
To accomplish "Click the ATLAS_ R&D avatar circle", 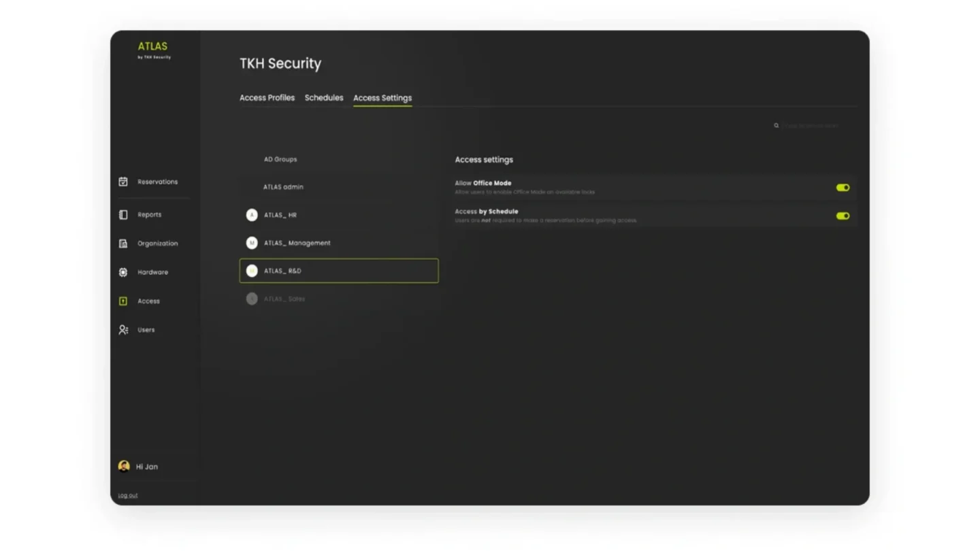I will click(x=252, y=271).
